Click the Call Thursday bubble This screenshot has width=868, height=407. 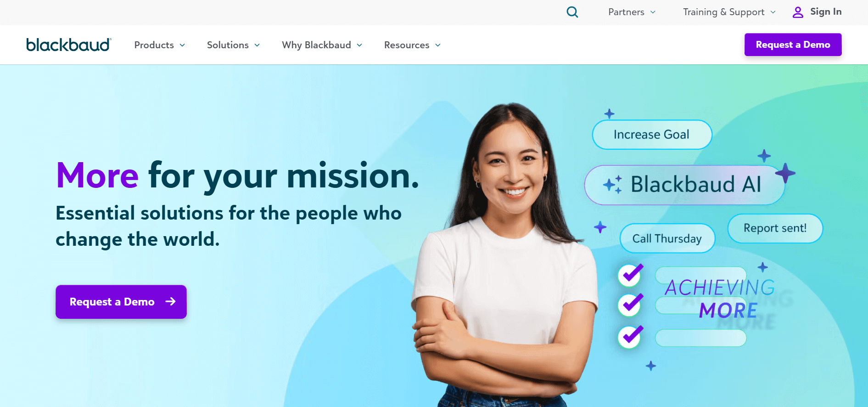(667, 238)
